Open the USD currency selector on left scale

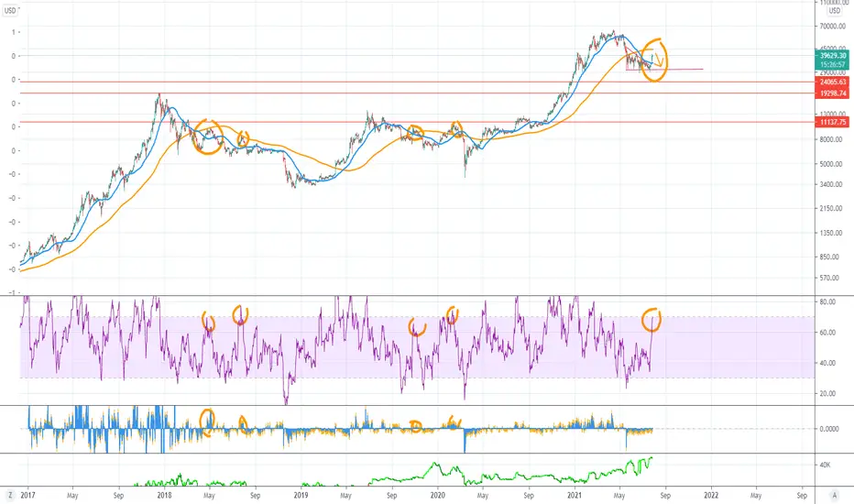[10, 10]
